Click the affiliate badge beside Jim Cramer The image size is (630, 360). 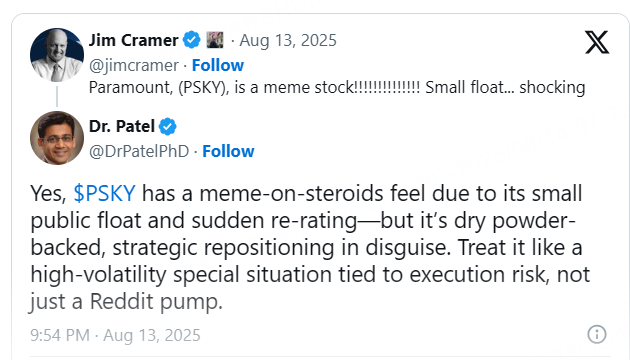pyautogui.click(x=215, y=40)
